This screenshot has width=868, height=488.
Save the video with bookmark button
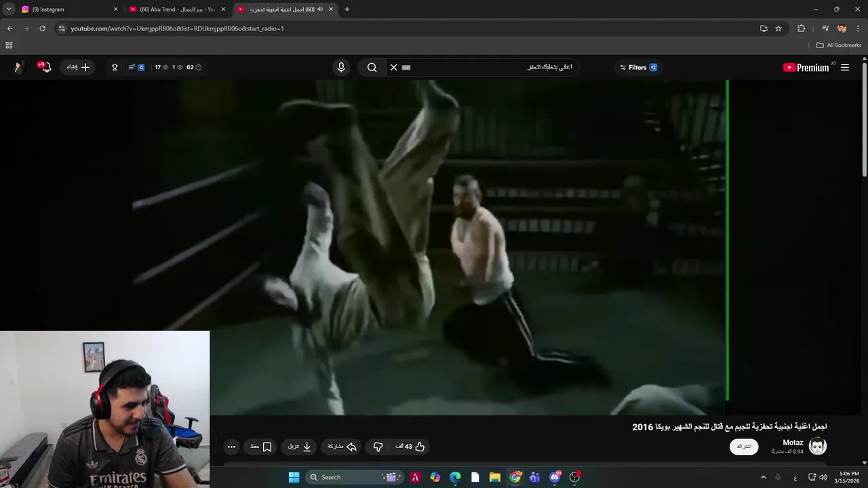point(261,447)
